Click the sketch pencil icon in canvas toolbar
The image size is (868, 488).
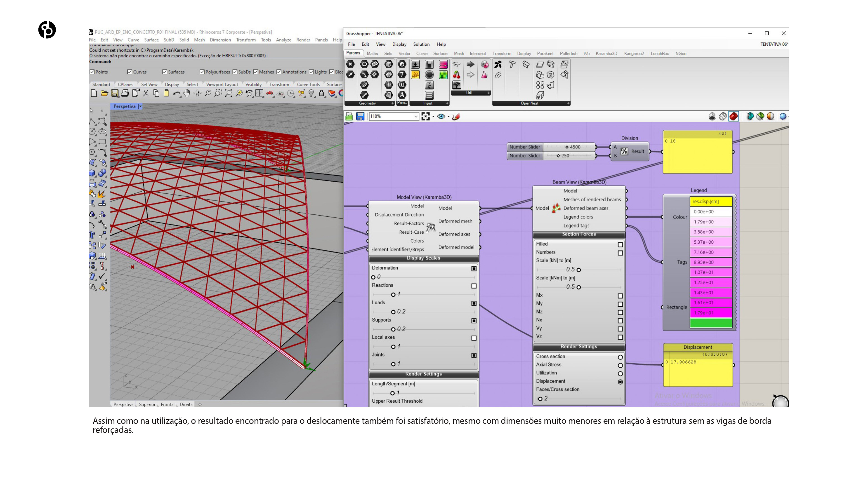coord(456,117)
